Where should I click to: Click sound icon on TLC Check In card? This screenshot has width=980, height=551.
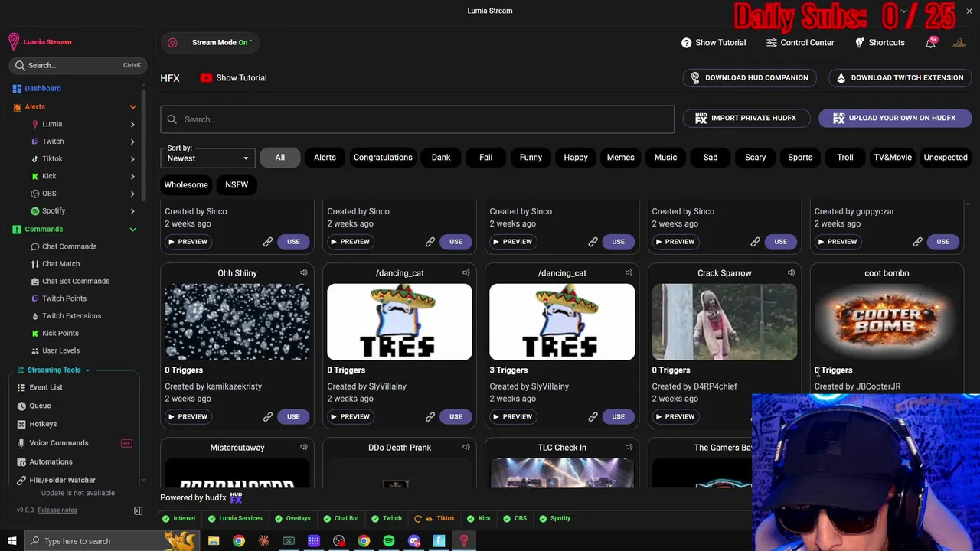tap(629, 447)
